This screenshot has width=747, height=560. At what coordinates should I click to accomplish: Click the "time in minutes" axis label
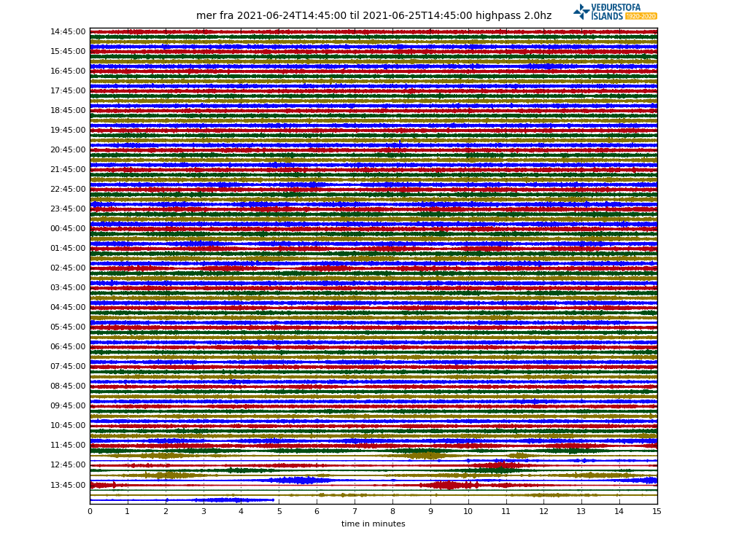(x=373, y=524)
